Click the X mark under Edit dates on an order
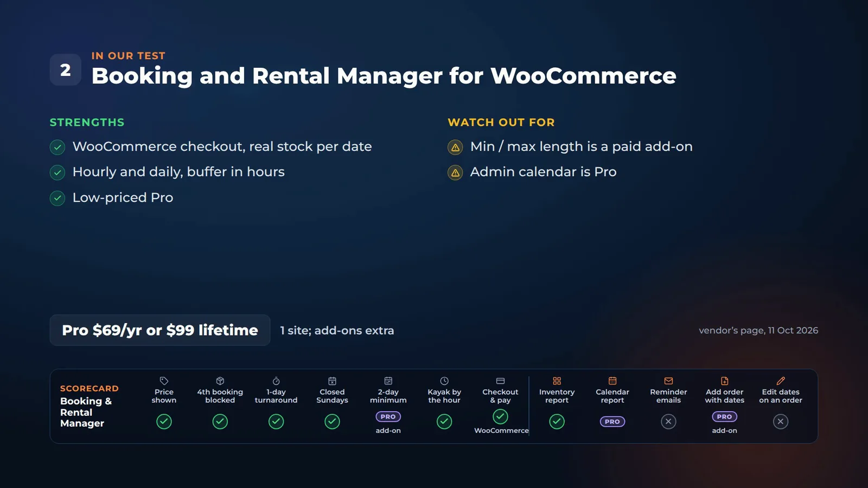This screenshot has height=488, width=868. [781, 421]
